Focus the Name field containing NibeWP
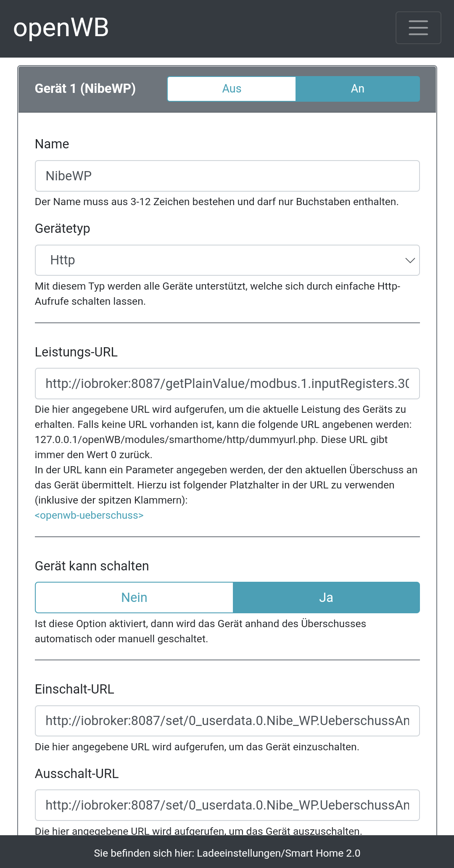 227,176
